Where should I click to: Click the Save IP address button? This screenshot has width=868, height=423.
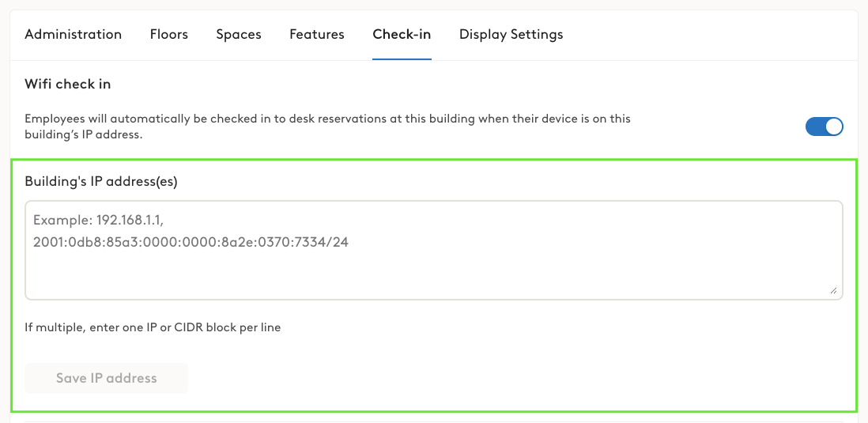pos(106,378)
